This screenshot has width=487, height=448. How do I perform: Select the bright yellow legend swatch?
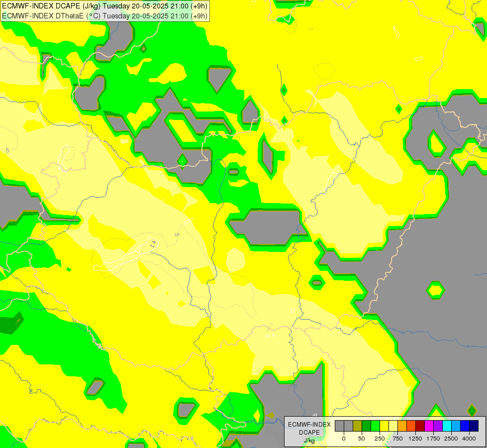coord(384,426)
